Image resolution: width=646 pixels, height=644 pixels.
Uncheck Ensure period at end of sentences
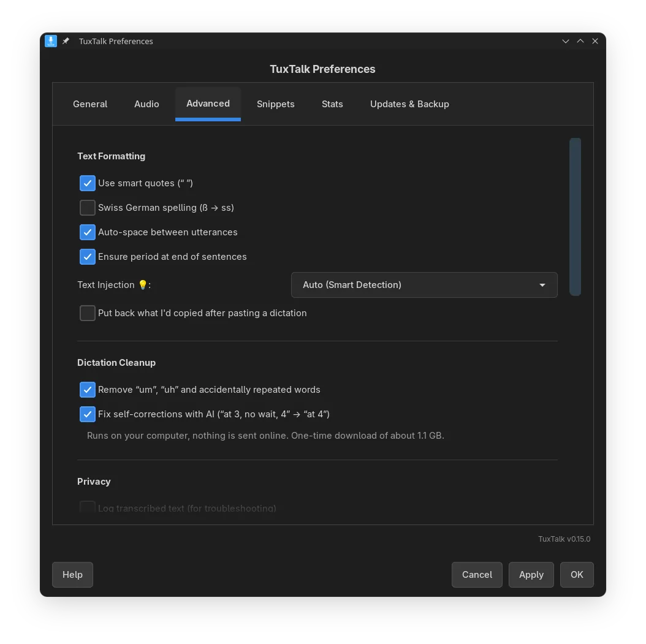(x=88, y=257)
